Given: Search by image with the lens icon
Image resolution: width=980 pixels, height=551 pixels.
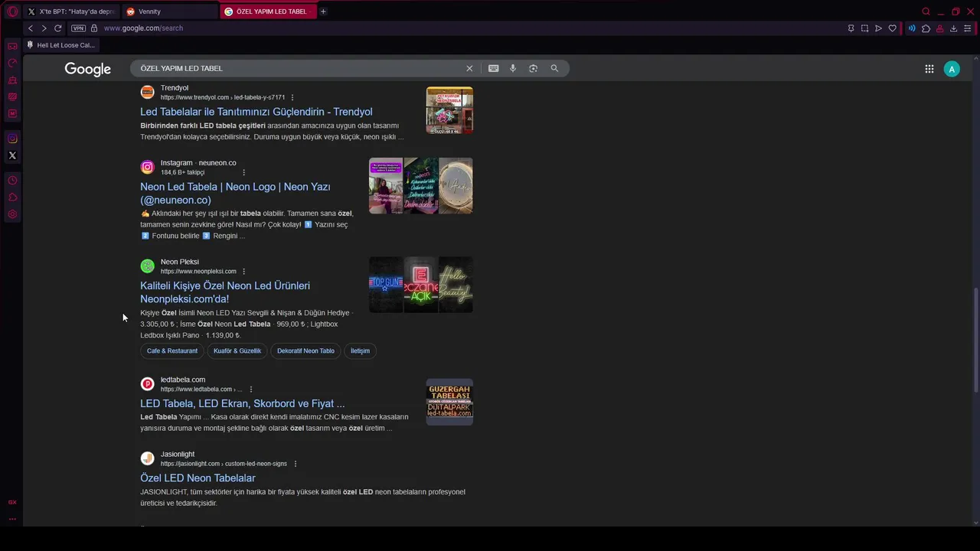Looking at the screenshot, I should [534, 68].
